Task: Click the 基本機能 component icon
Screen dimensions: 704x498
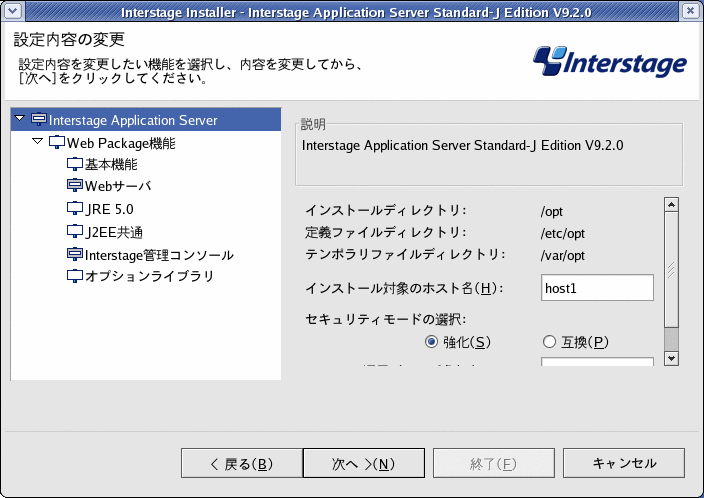Action: click(75, 164)
